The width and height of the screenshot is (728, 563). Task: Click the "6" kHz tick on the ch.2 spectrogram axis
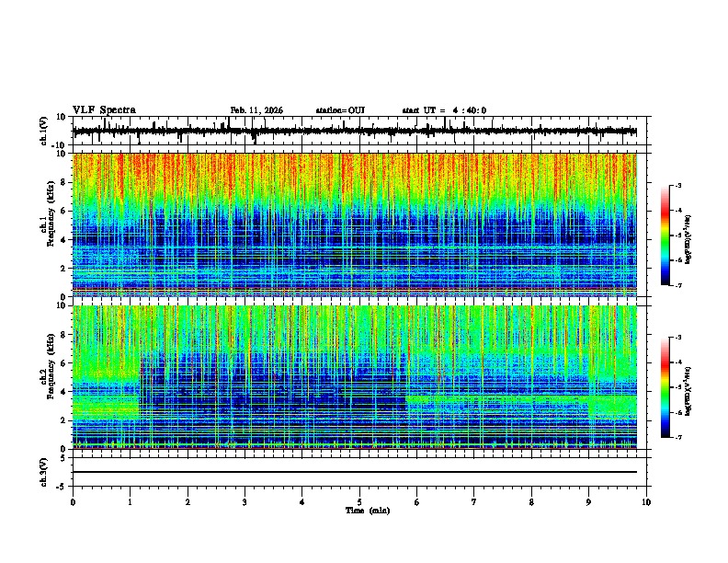[64, 362]
